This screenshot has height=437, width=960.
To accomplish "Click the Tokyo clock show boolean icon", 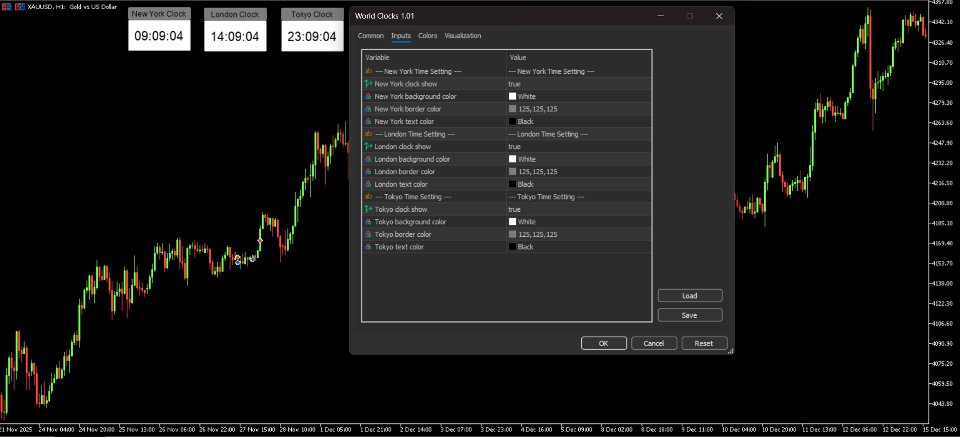I will point(368,209).
